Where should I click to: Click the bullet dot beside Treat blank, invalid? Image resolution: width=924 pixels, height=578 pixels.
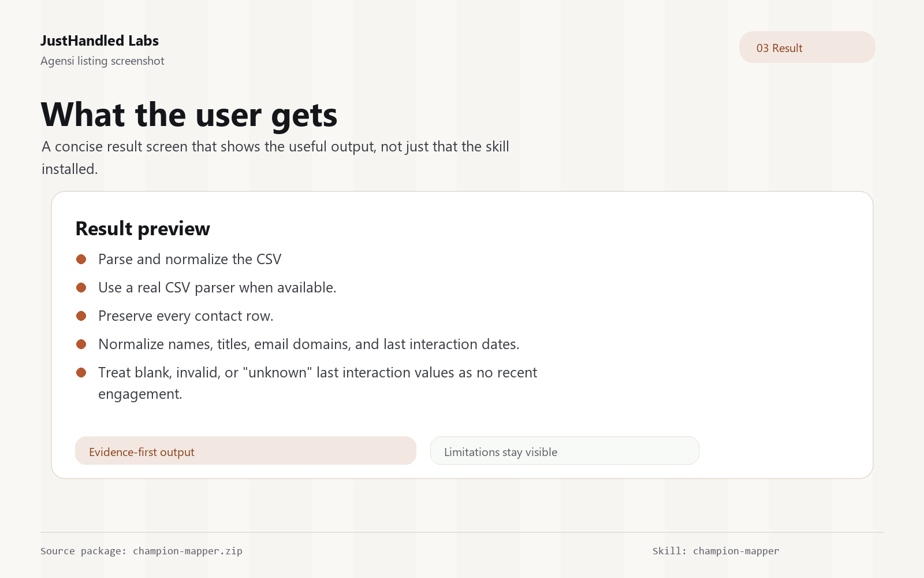click(x=81, y=373)
